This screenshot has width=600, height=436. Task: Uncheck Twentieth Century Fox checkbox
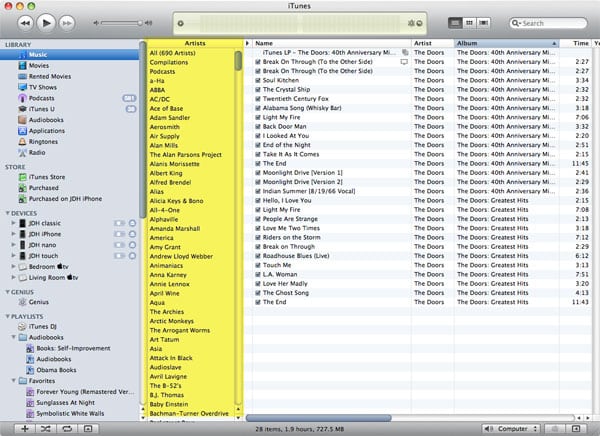pyautogui.click(x=258, y=99)
